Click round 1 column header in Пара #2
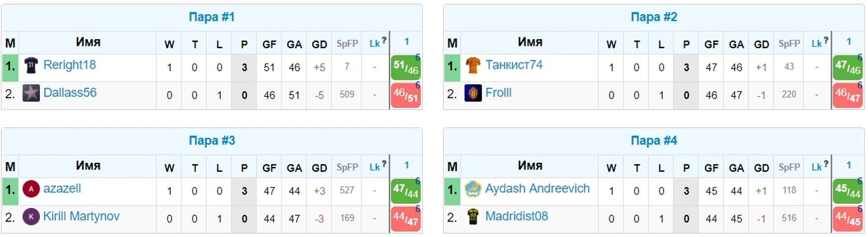This screenshot has width=868, height=237. point(848,42)
